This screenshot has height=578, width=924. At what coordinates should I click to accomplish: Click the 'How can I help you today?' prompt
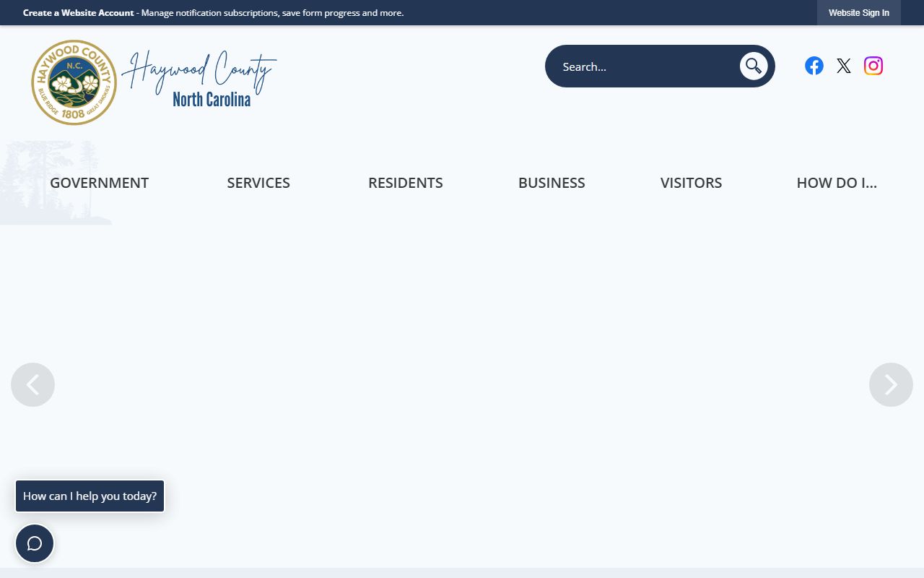[x=90, y=496]
